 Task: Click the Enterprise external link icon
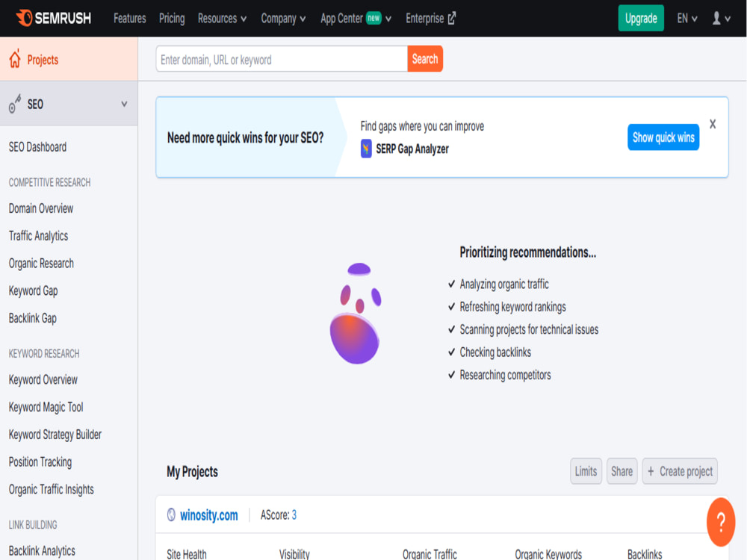[x=452, y=18]
